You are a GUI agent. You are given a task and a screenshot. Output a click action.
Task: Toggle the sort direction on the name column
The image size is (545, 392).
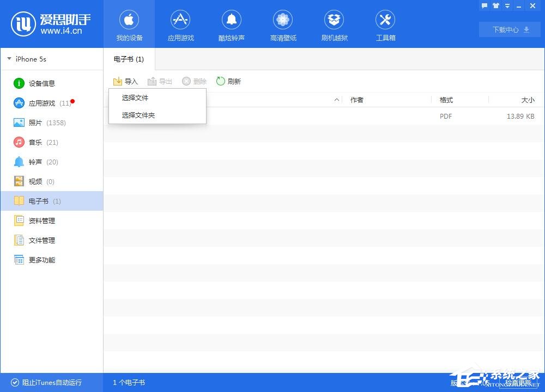337,100
